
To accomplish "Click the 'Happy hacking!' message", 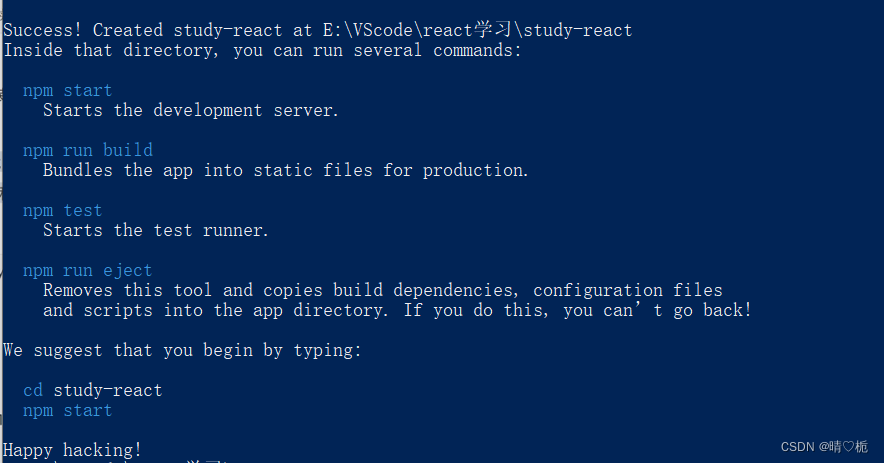I will pyautogui.click(x=73, y=450).
